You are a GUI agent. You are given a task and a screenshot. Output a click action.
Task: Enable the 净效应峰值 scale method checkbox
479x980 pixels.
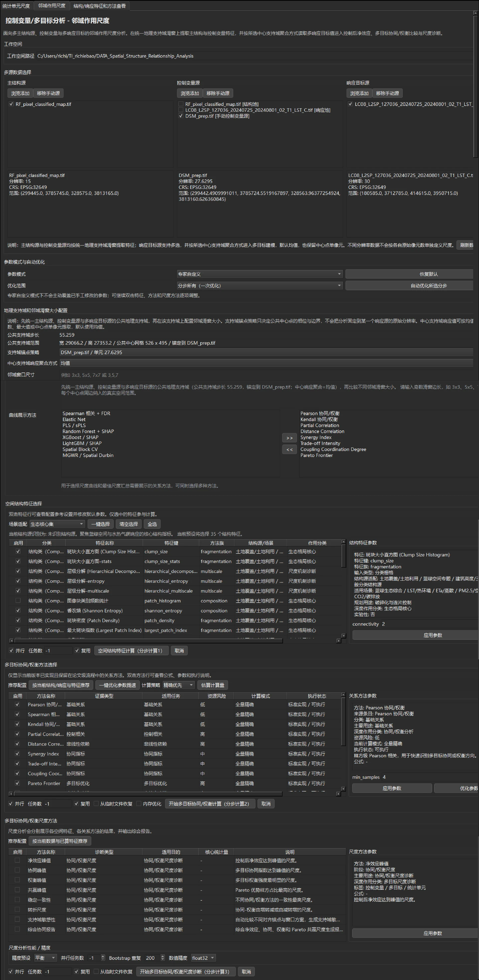(x=17, y=860)
